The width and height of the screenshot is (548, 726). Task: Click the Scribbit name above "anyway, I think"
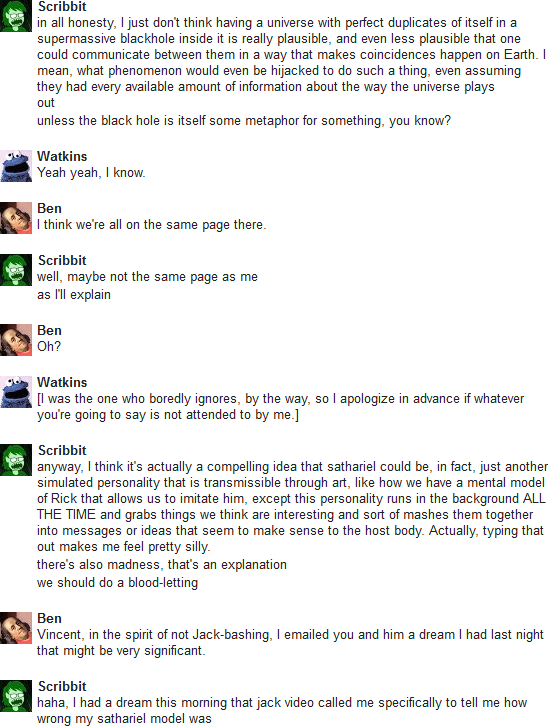(62, 451)
